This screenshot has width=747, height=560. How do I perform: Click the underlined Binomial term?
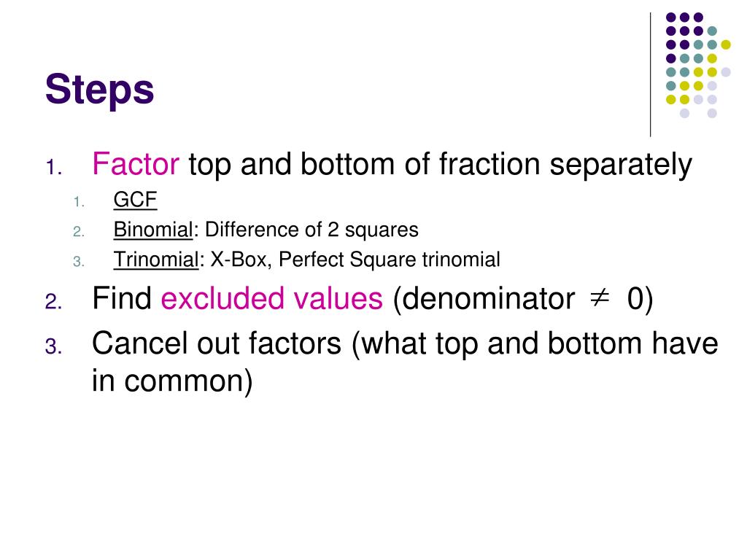tap(153, 230)
